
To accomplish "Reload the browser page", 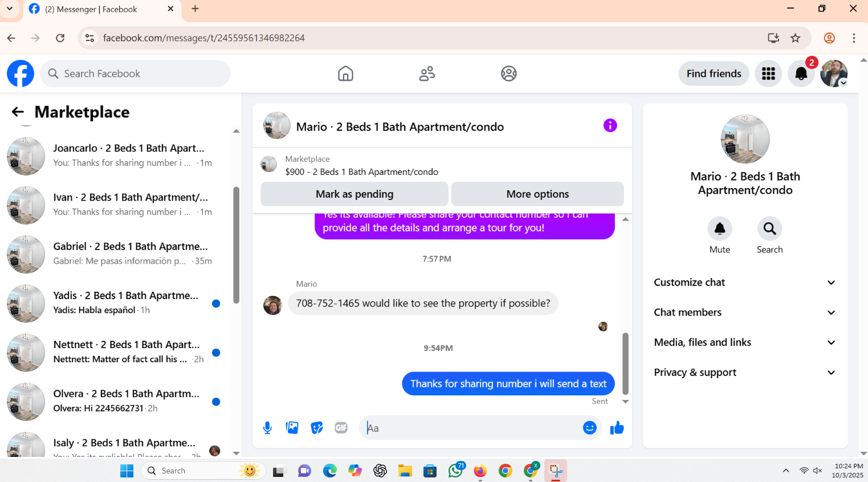I will (x=60, y=38).
